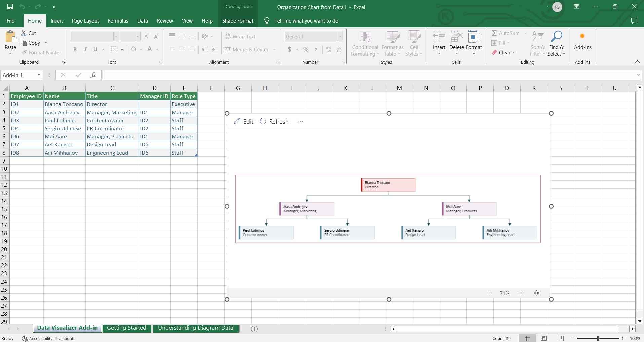Open the Copy dropdown arrow
644x342 pixels.
click(x=46, y=43)
